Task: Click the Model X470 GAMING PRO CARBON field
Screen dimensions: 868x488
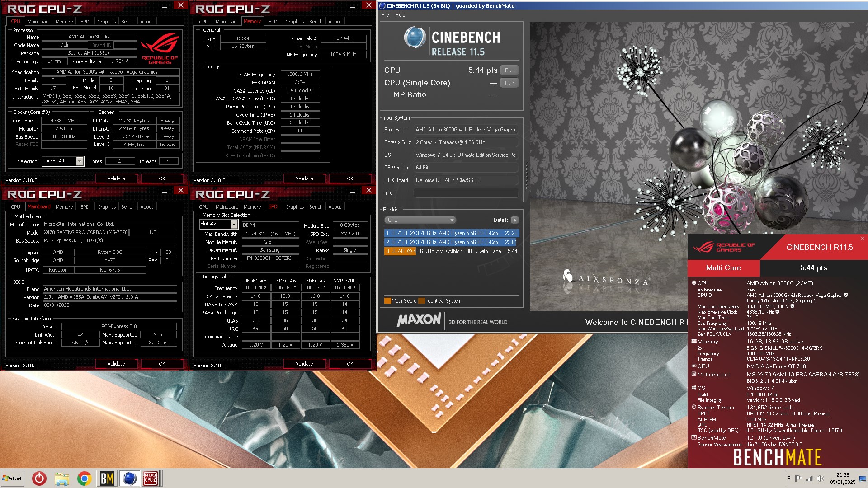Action: click(86, 233)
